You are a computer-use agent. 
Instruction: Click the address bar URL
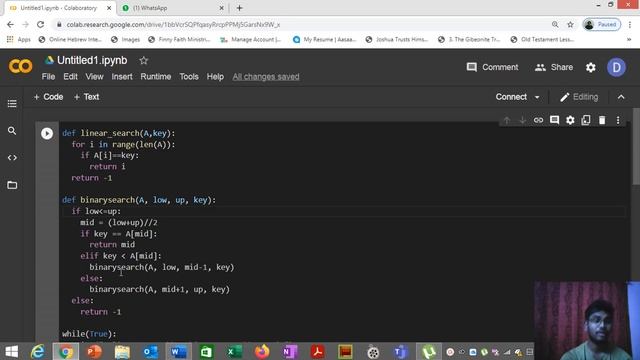click(173, 24)
